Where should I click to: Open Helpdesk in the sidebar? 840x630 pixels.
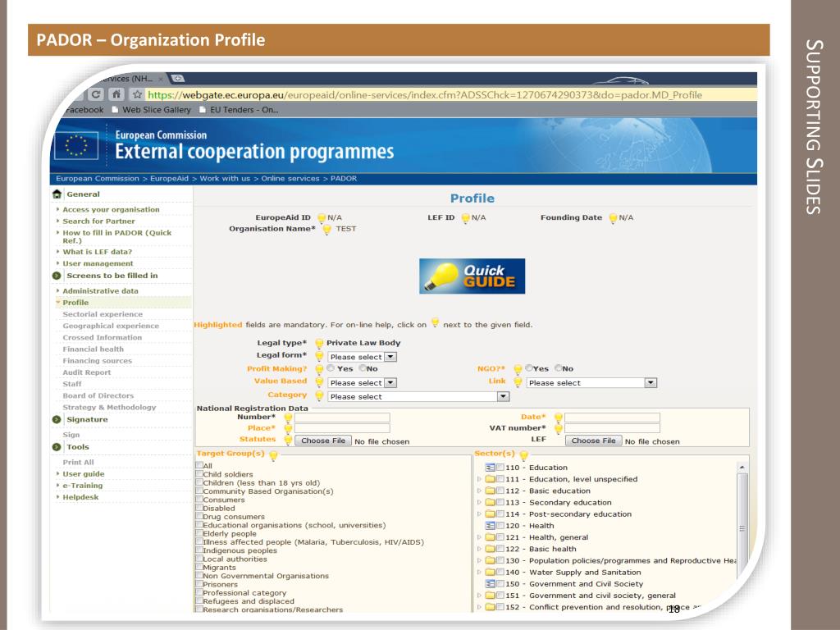(x=80, y=497)
